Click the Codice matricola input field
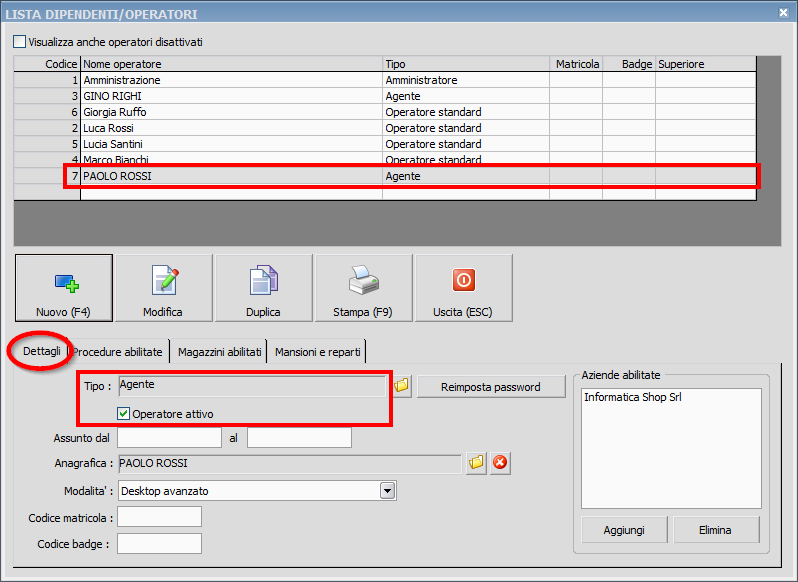 [x=159, y=517]
